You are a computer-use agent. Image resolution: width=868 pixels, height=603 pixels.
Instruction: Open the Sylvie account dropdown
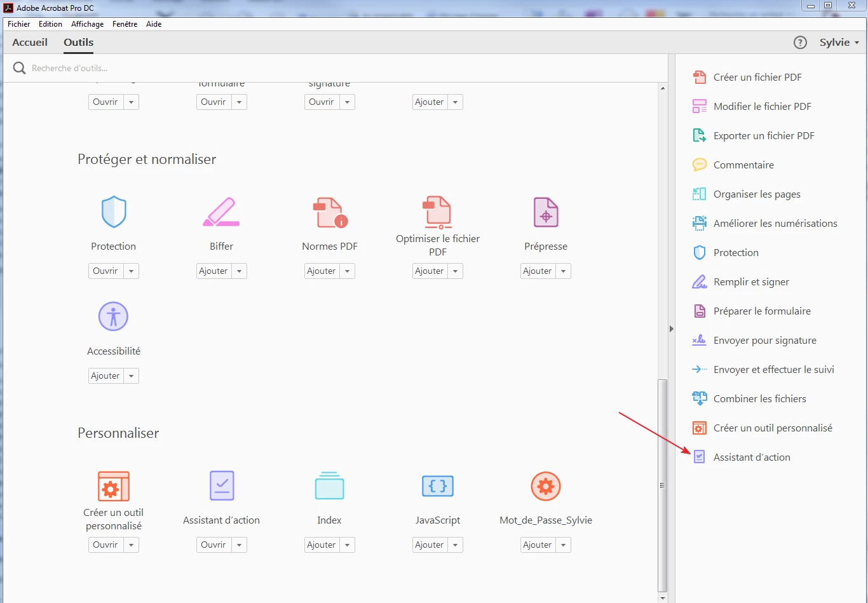pos(839,43)
